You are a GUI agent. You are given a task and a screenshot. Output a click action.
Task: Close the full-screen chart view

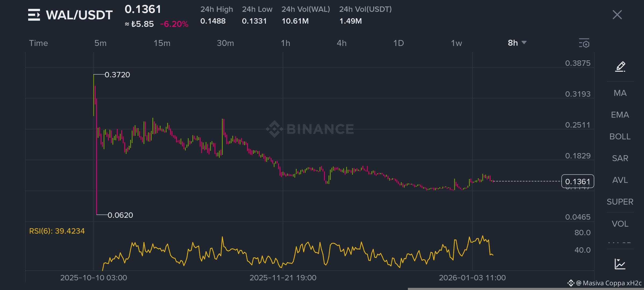click(617, 15)
